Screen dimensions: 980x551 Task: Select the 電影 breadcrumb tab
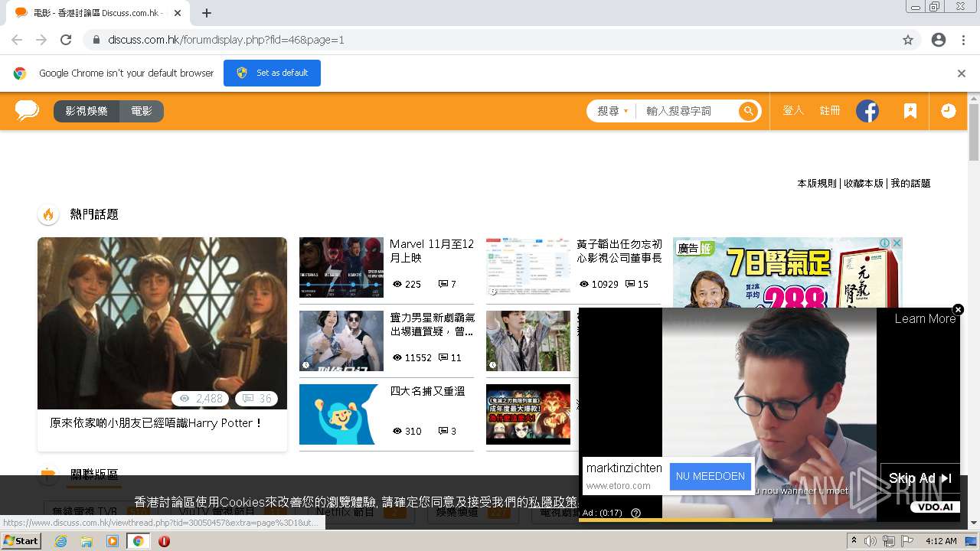(142, 111)
